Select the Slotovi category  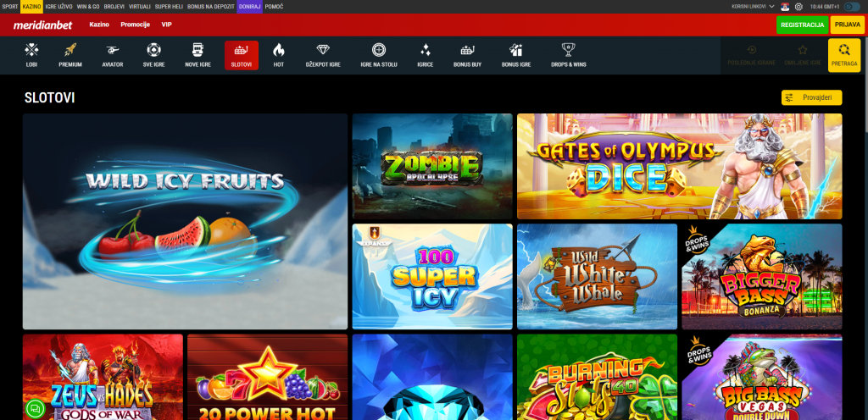[242, 55]
